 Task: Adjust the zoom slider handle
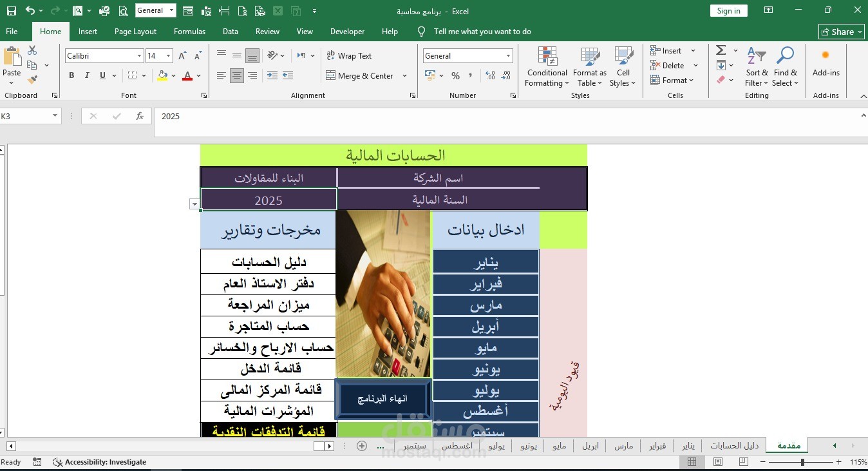click(802, 462)
